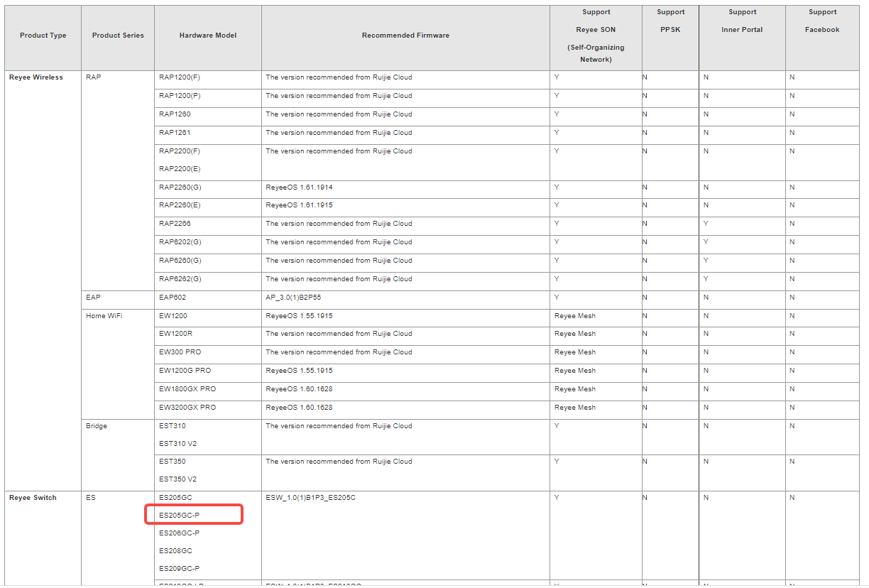Select Ruijie Cloud firmware text for RAP2266
The height and width of the screenshot is (588, 869).
[x=339, y=224]
